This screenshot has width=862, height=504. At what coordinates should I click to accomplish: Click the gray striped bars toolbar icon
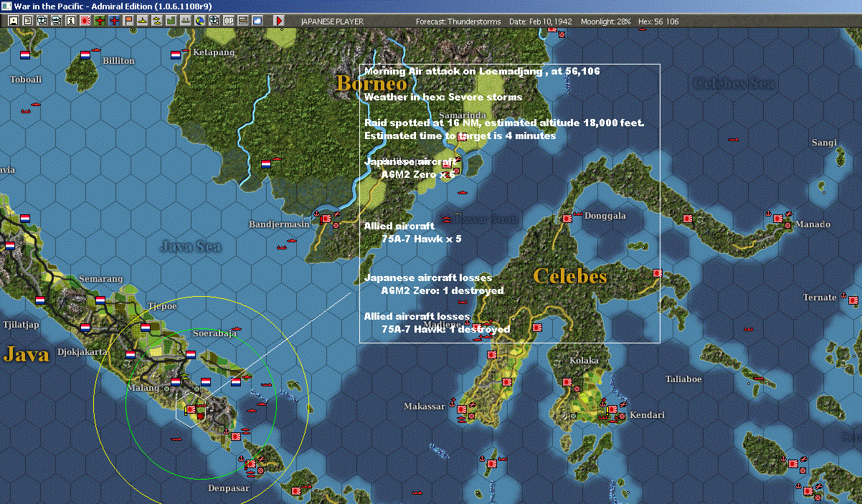[243, 21]
